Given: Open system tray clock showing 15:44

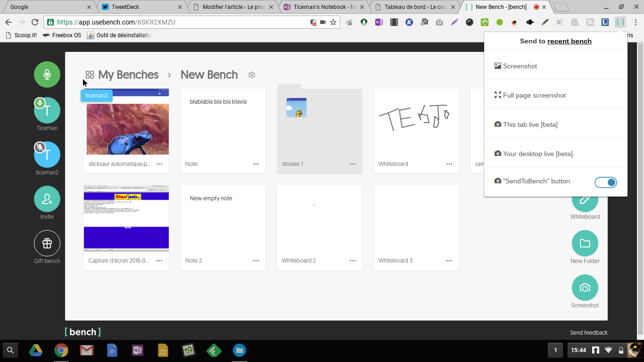Looking at the screenshot, I should tap(578, 350).
